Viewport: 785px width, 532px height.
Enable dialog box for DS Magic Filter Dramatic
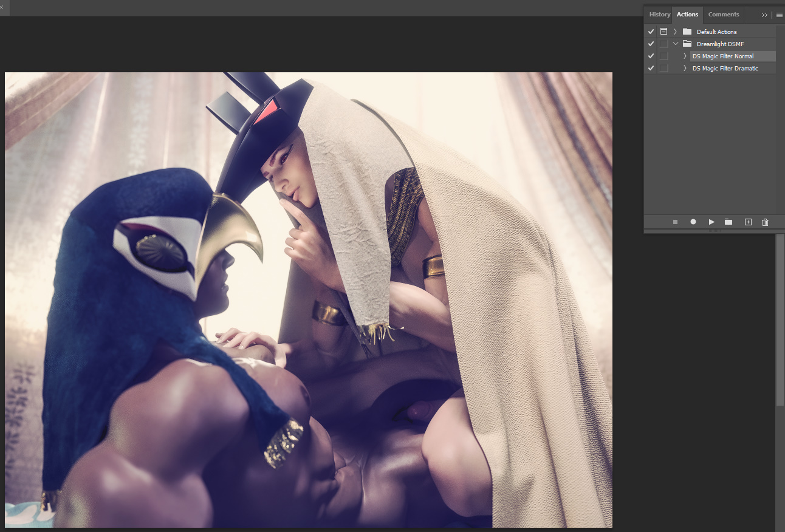663,68
